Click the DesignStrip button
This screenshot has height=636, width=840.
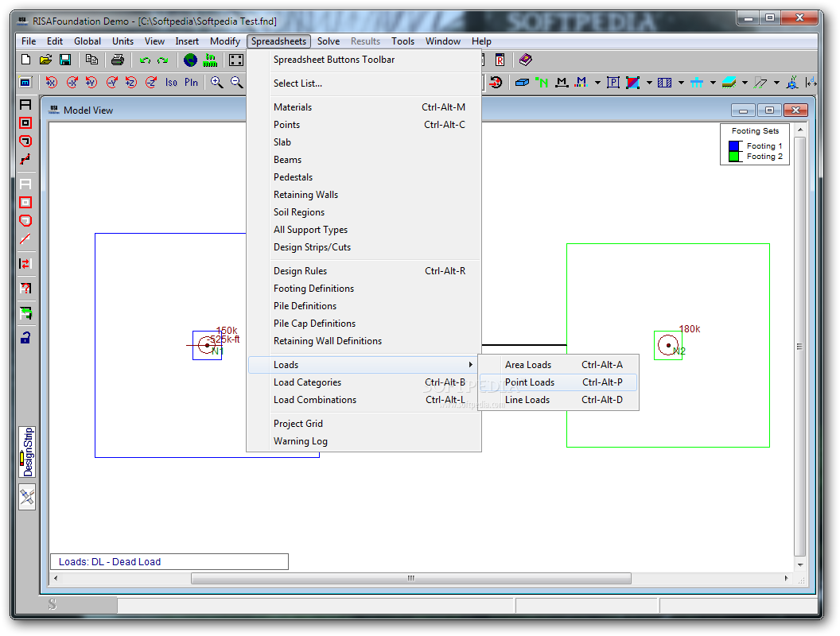27,452
